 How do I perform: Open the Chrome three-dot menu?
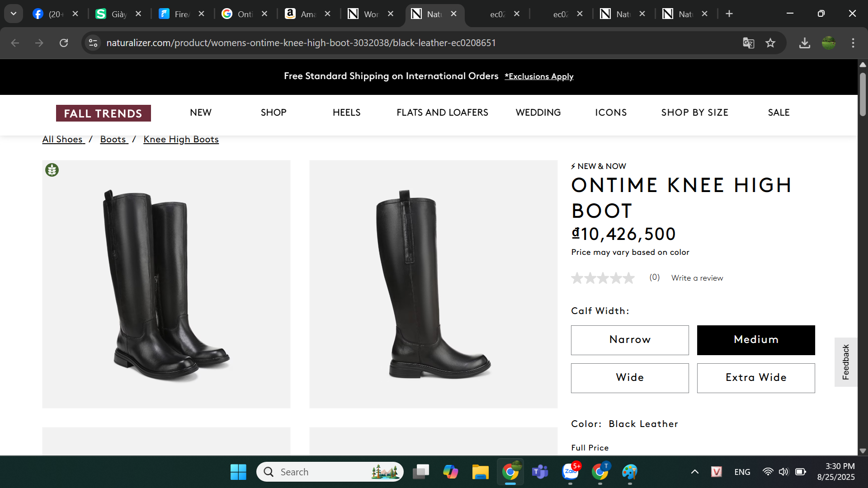[x=853, y=43]
